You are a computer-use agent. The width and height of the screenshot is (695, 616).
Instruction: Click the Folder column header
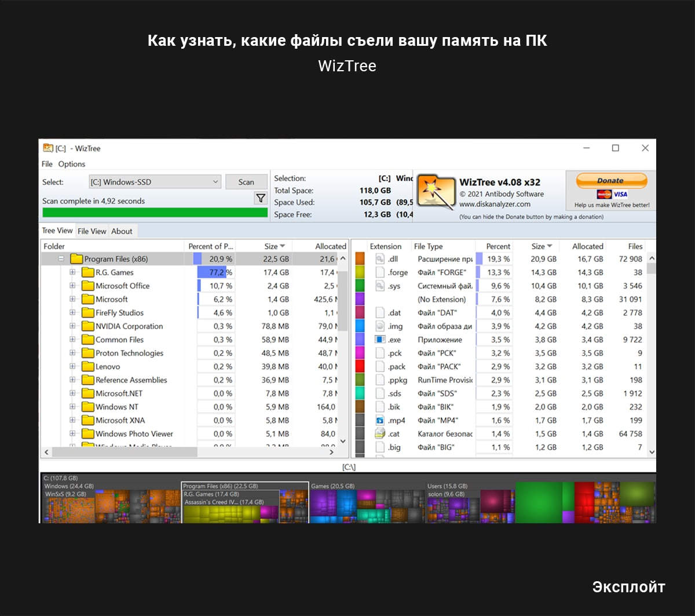pos(112,246)
